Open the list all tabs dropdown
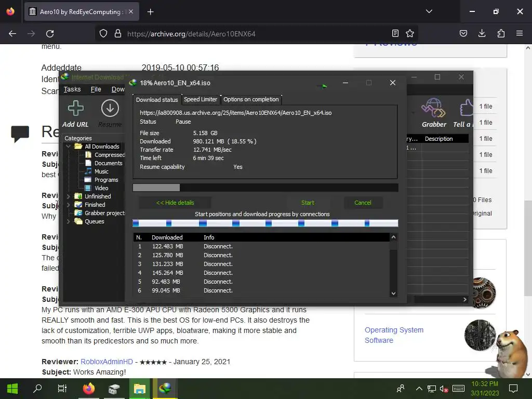The width and height of the screenshot is (532, 399). pos(429,11)
